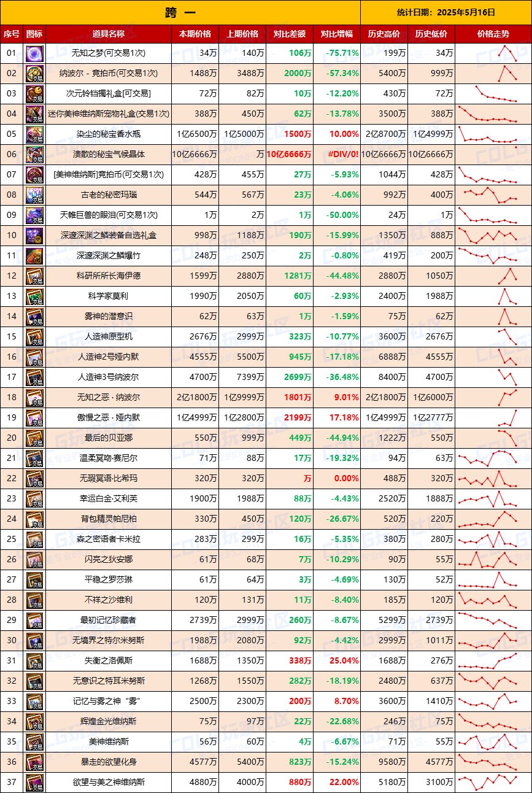
Task: Click the 道具名称 column header
Action: [x=107, y=34]
